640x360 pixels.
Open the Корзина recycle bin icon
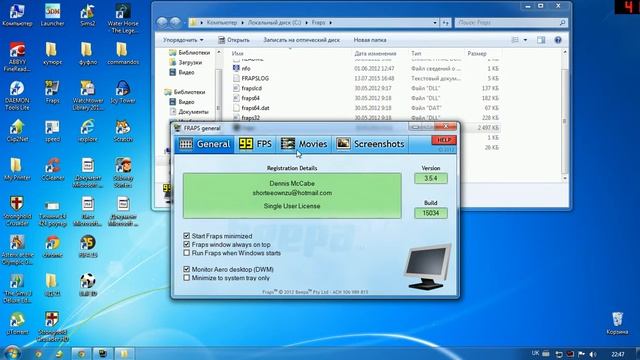pyautogui.click(x=617, y=324)
